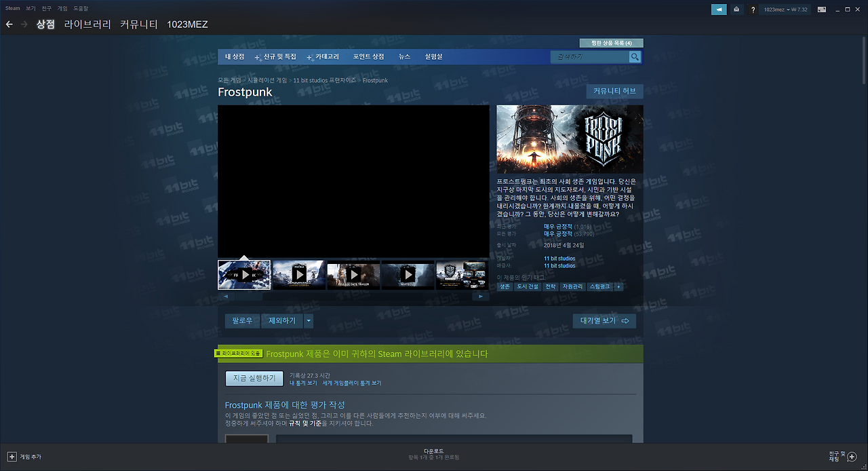
Task: Open the Frostpunk header capsule image
Action: tap(570, 139)
